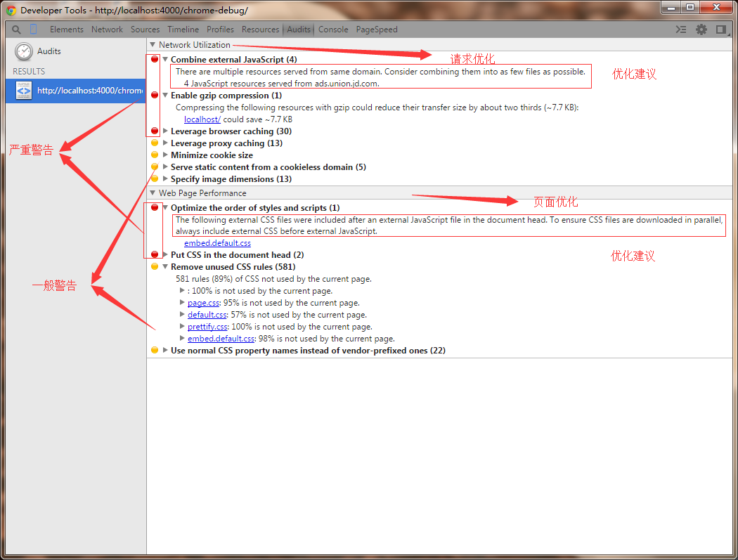This screenshot has height=560, width=738.
Task: Expand Leverage browser caching (30)
Action: click(x=165, y=131)
